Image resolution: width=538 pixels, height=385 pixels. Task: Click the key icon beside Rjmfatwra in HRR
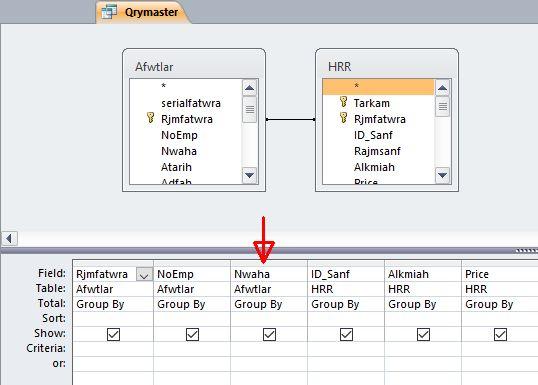coord(343,118)
